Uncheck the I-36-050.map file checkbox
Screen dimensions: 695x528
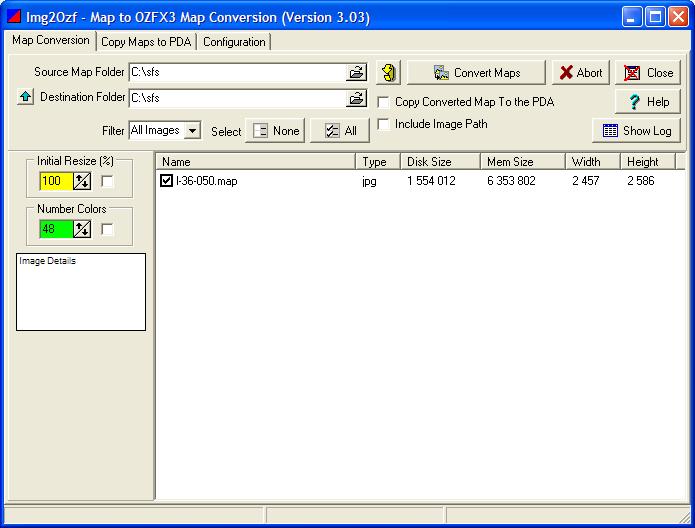pyautogui.click(x=167, y=181)
